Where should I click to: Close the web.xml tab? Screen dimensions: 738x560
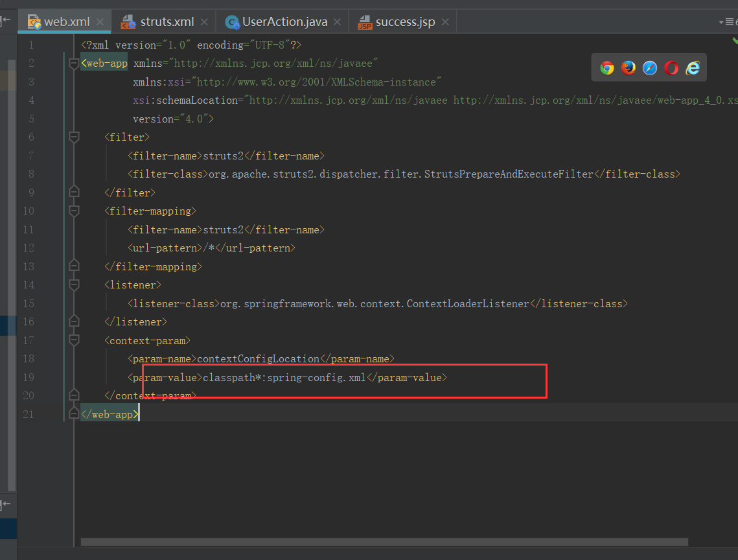(100, 21)
